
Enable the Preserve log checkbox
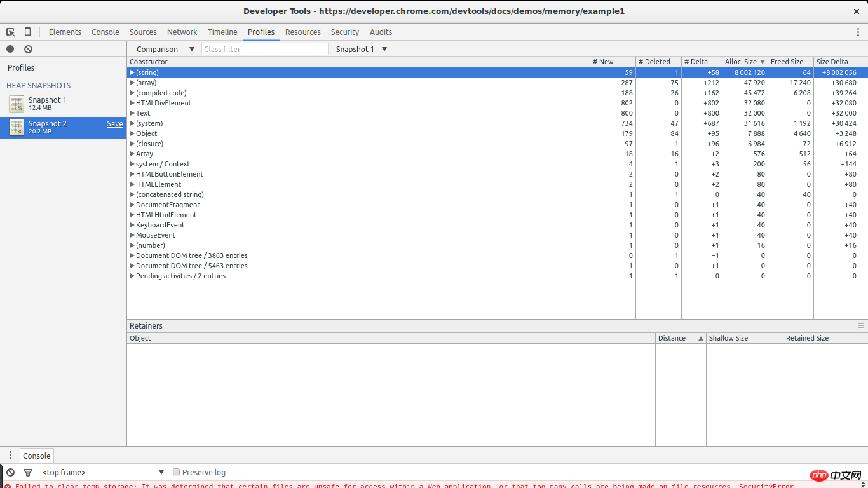pos(177,472)
